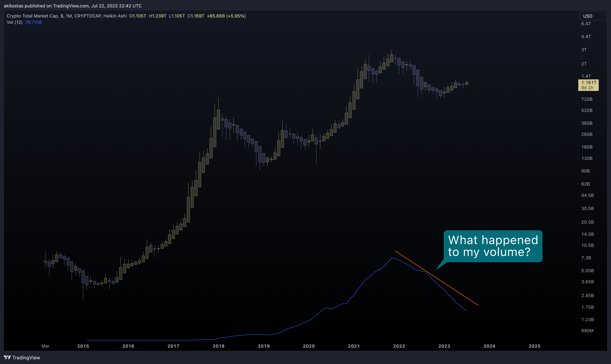Screen dimensions: 611x364
Task: Click the 7.3B price axis label
Action: (x=586, y=258)
